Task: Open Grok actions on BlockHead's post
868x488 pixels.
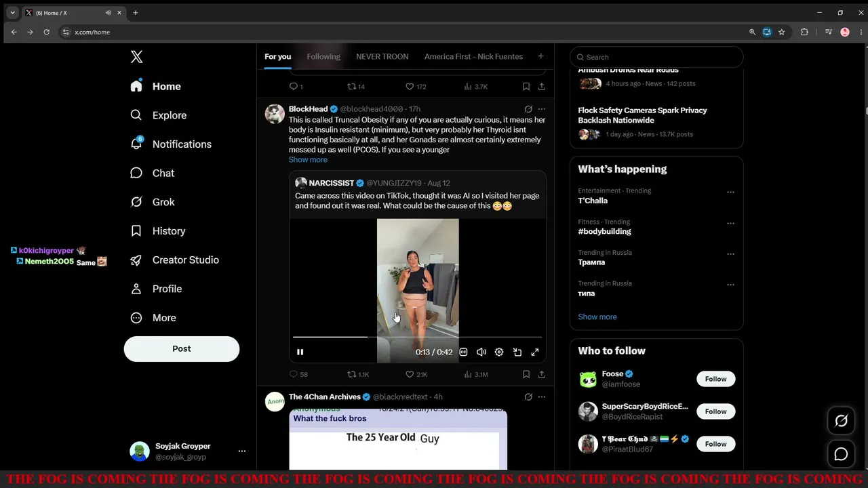Action: pyautogui.click(x=528, y=109)
